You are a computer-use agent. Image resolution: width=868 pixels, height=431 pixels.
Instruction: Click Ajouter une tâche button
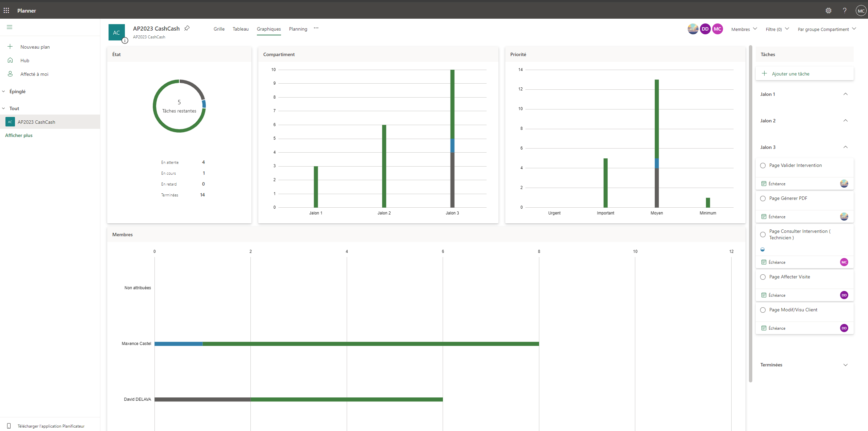tap(790, 74)
